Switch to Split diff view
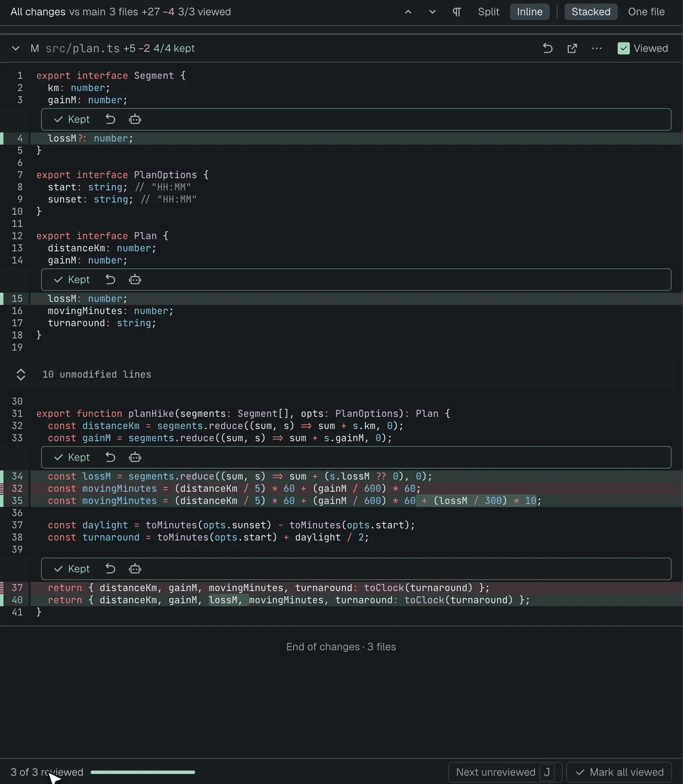Screen dimensions: 683x784 (488, 12)
